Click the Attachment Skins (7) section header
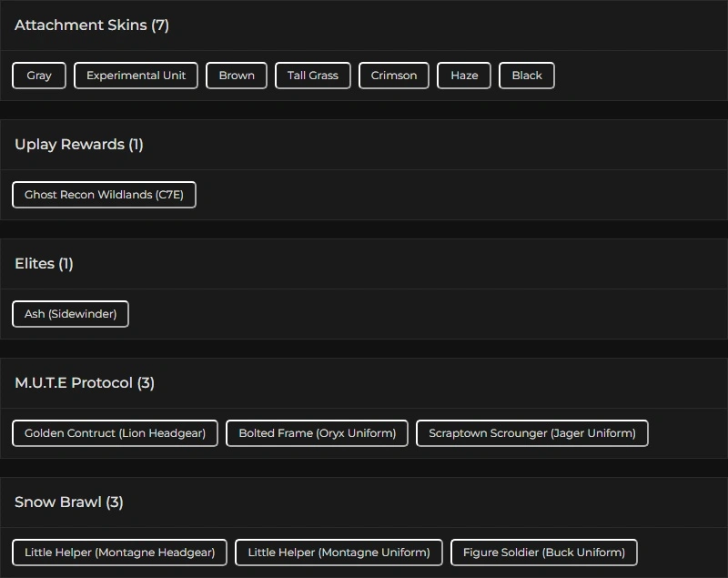The image size is (728, 578). coord(92,25)
